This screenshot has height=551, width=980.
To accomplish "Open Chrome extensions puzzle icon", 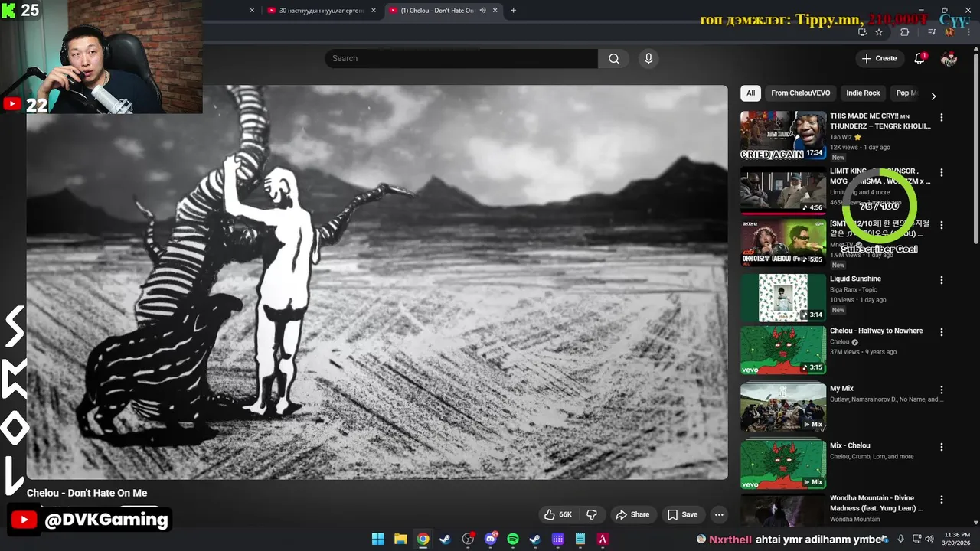I will coord(904,32).
